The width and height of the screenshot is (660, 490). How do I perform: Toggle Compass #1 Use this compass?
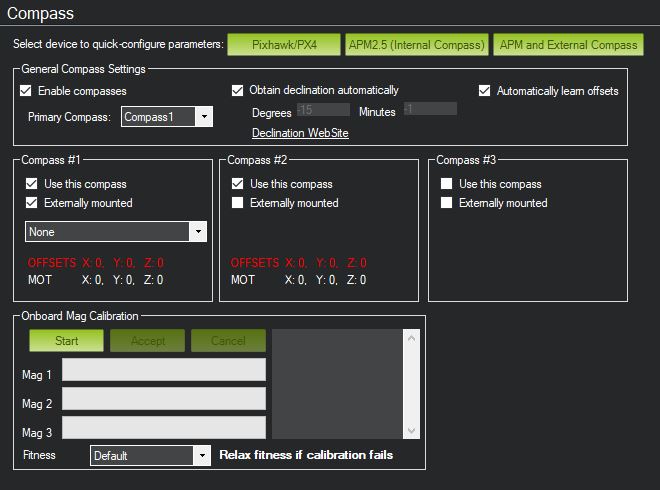click(32, 184)
